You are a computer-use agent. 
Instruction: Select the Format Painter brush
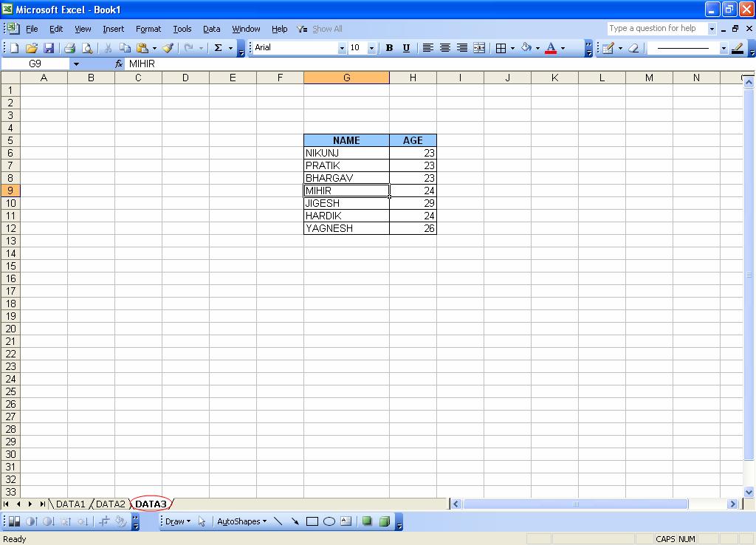(x=168, y=48)
